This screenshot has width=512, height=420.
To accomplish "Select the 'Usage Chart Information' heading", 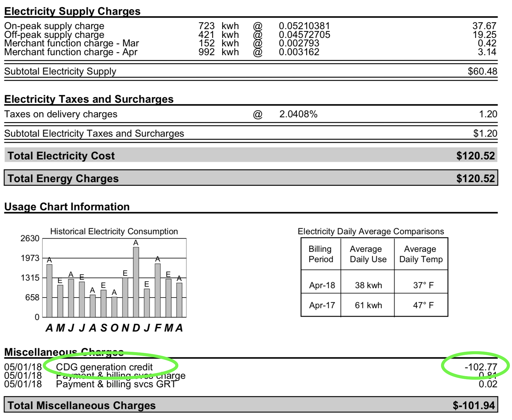I will (x=67, y=207).
